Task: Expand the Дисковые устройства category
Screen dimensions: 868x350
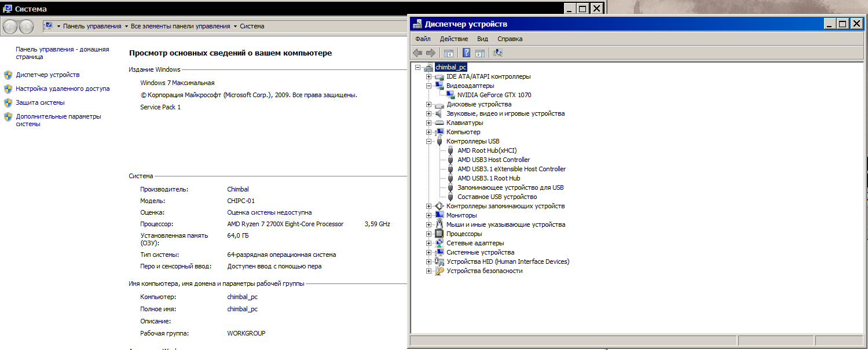Action: click(429, 104)
